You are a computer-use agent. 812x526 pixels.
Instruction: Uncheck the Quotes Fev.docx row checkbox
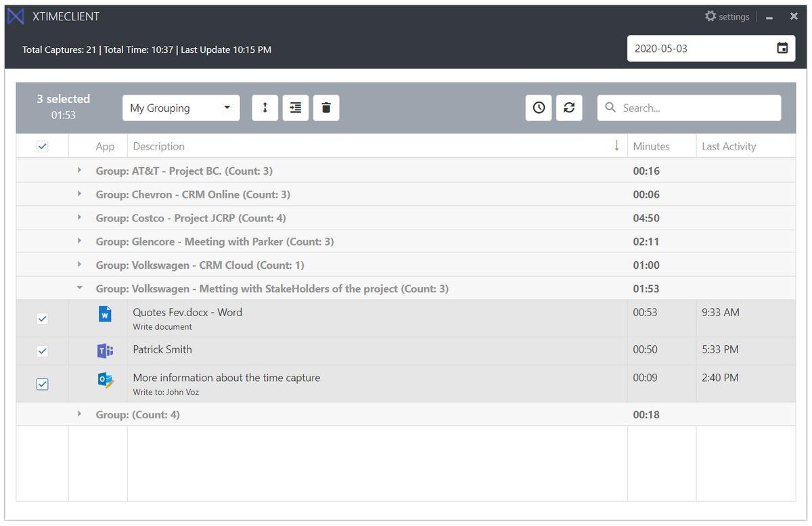[x=42, y=319]
